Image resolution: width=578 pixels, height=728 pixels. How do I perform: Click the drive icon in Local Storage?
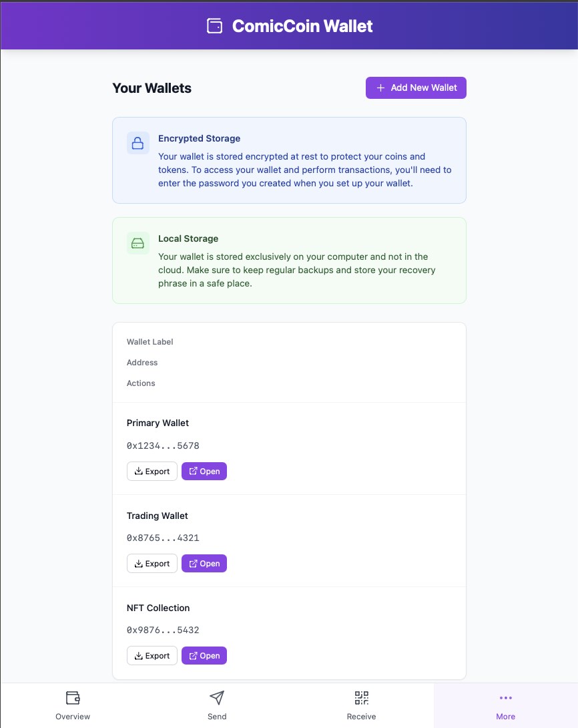[137, 243]
